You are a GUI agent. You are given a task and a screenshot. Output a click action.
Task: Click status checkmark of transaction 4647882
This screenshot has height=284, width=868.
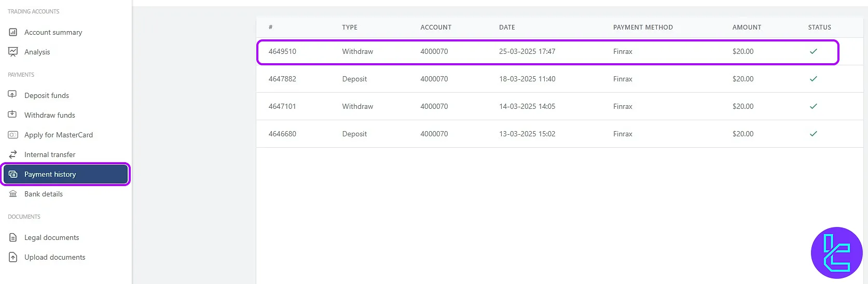814,79
